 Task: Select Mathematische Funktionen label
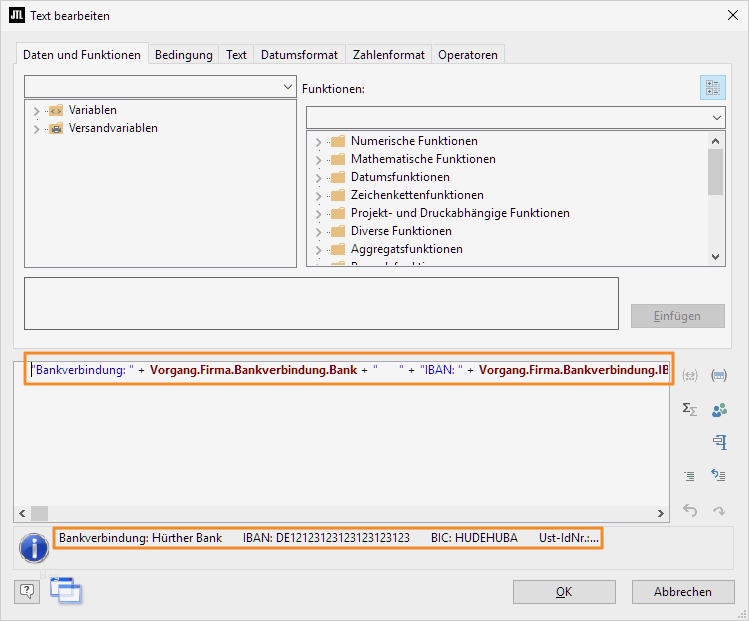pyautogui.click(x=423, y=159)
